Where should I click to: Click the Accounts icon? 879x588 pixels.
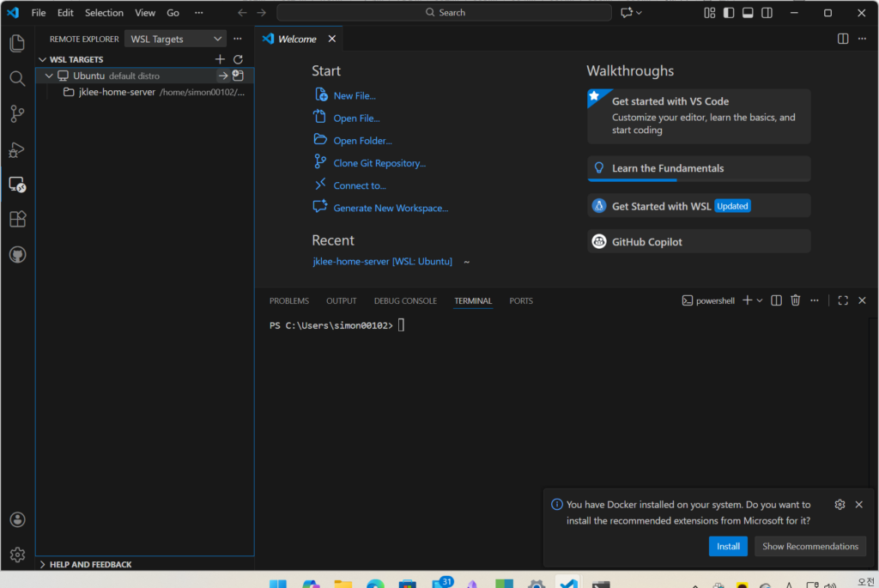[17, 519]
